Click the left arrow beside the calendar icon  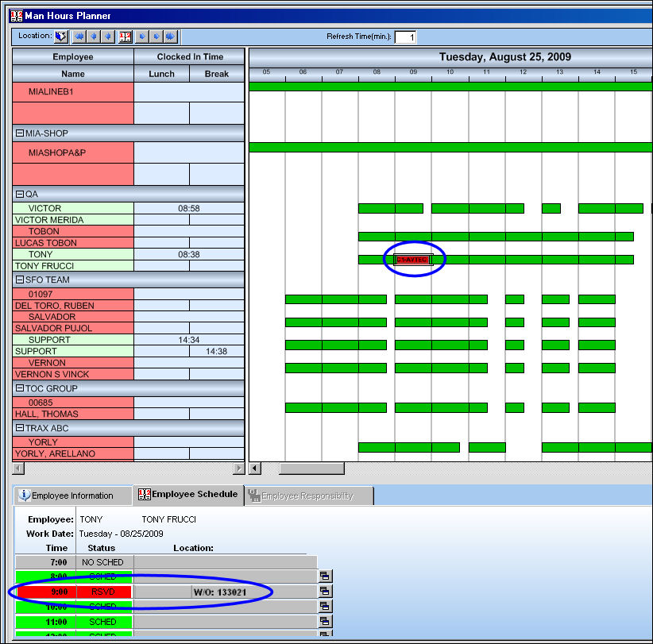(x=108, y=37)
